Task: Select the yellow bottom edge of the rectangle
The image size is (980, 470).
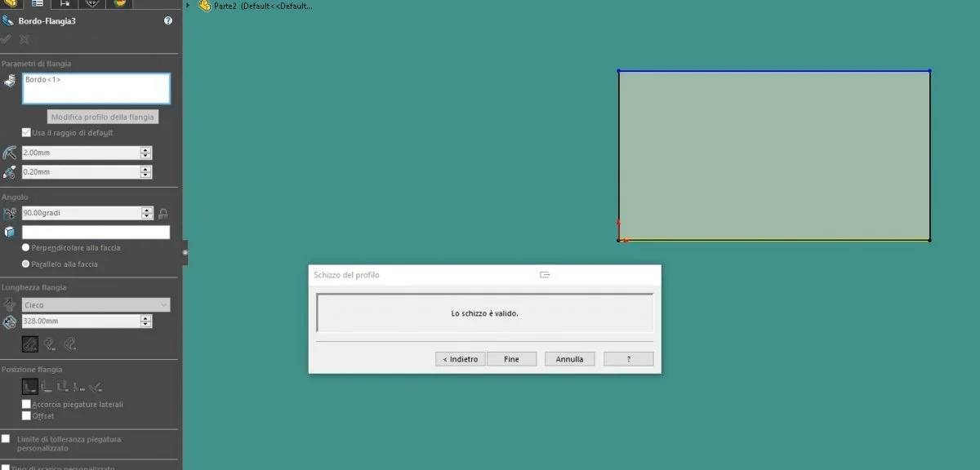Action: pyautogui.click(x=776, y=240)
